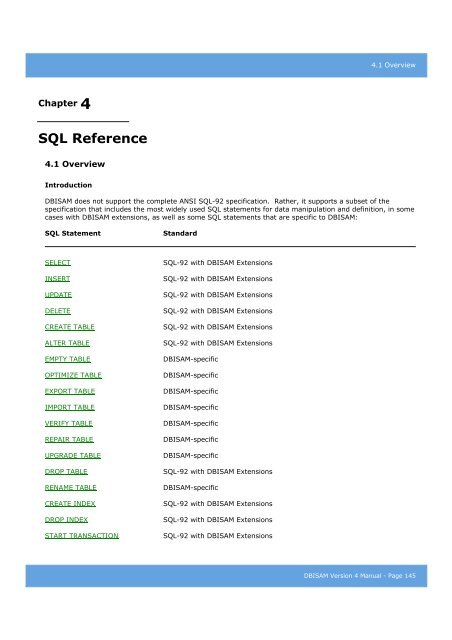This screenshot has height=640, width=452.
Task: Click the START TRANSACTION link
Action: click(x=82, y=536)
